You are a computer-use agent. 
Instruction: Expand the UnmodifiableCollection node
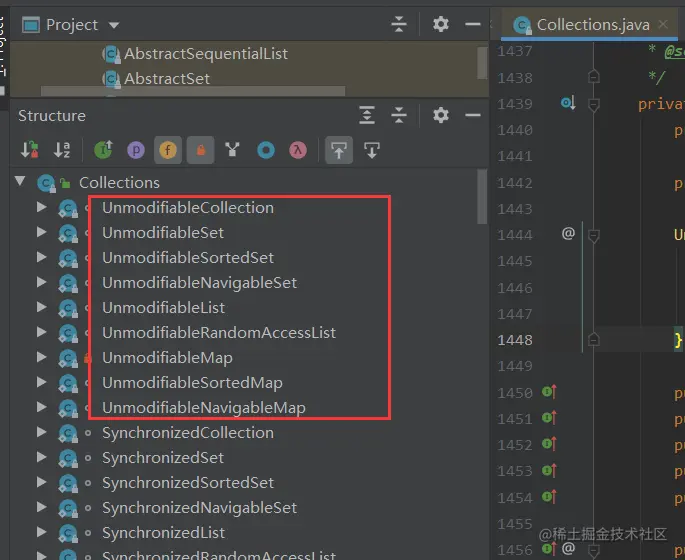tap(42, 207)
